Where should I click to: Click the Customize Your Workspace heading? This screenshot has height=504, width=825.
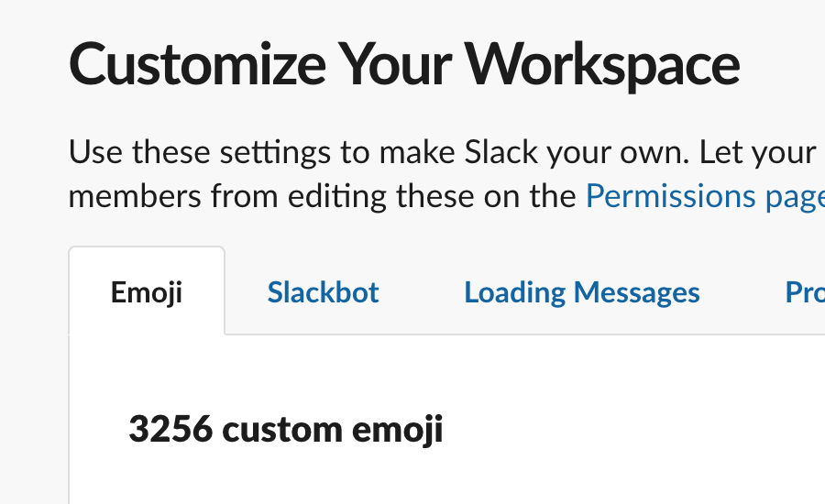click(x=403, y=64)
